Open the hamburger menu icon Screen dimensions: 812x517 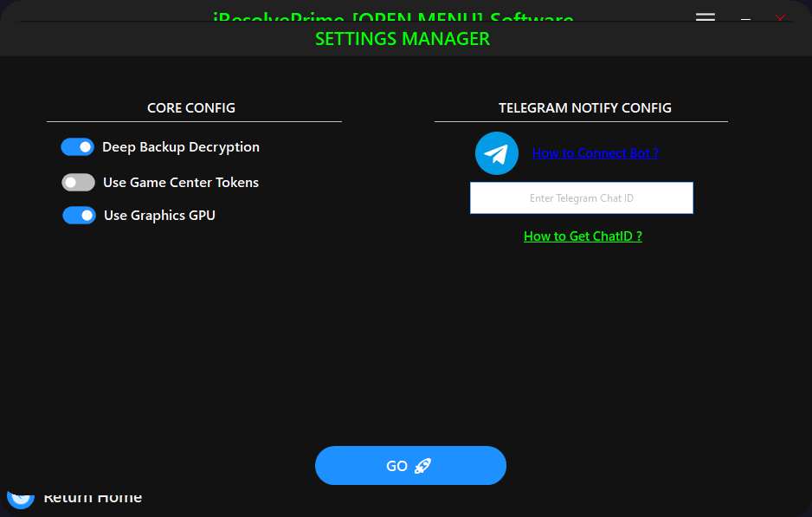(x=706, y=17)
